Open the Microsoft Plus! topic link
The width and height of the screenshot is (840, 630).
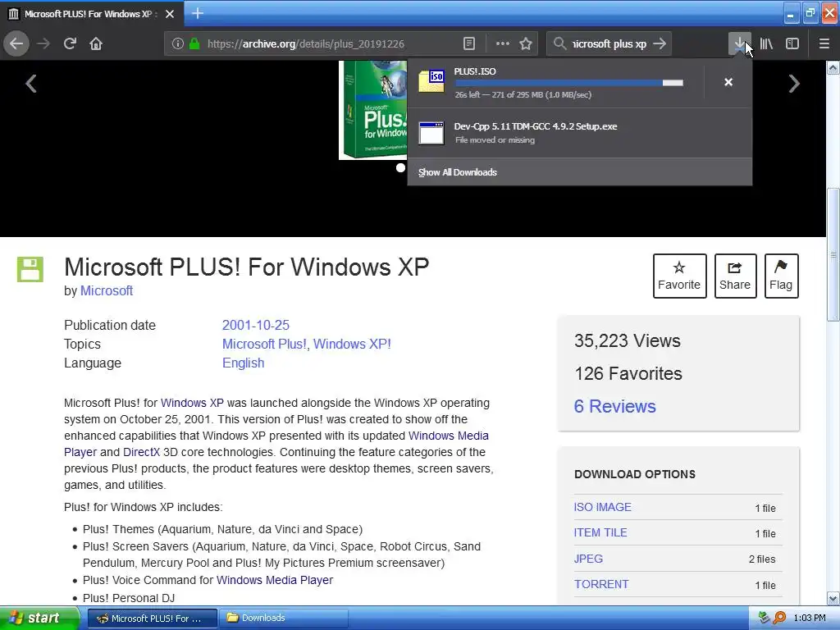click(x=265, y=344)
